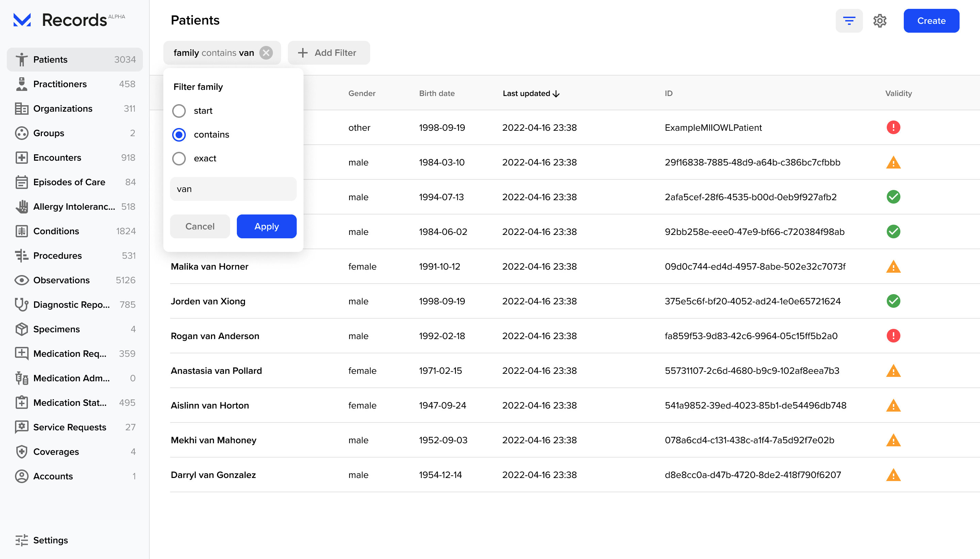Select the contains radio option
This screenshot has width=980, height=559.
coord(179,135)
